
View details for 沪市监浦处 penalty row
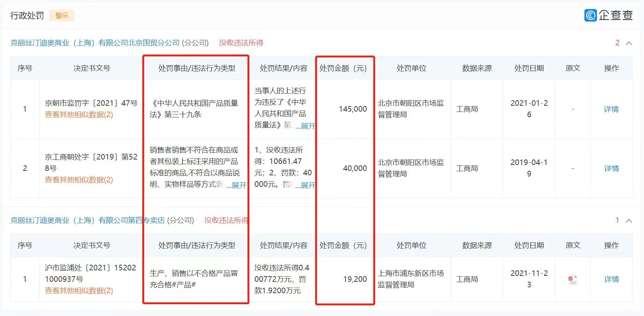(x=611, y=279)
